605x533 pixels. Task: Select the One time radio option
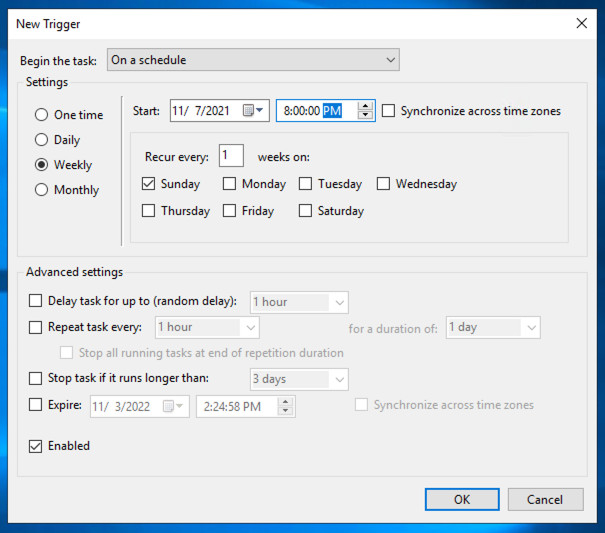42,115
